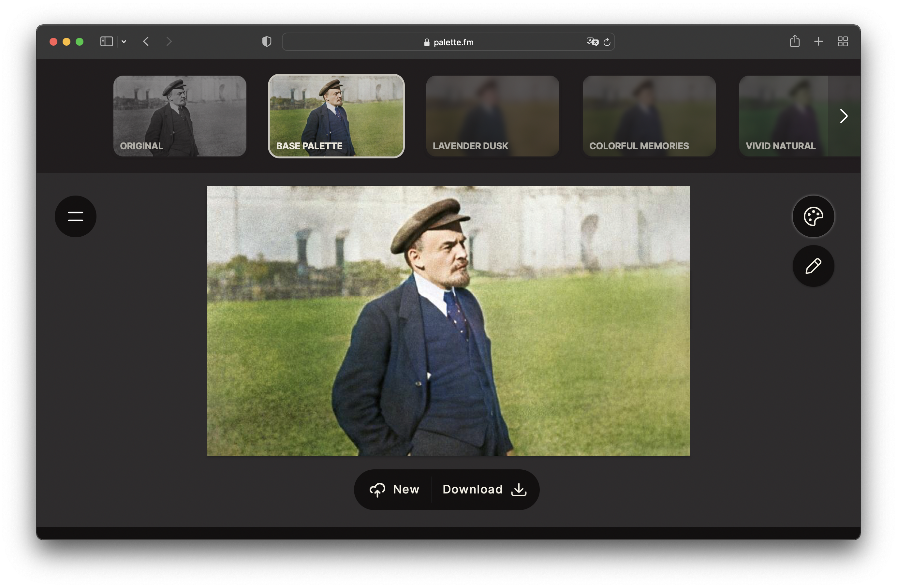The height and width of the screenshot is (588, 897).
Task: Expand the sidebar dropdown arrow
Action: [x=124, y=41]
